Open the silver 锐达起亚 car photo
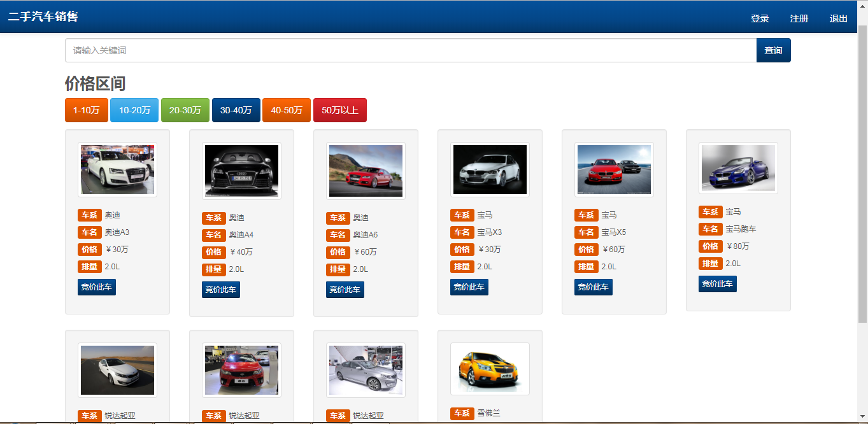 coord(366,371)
